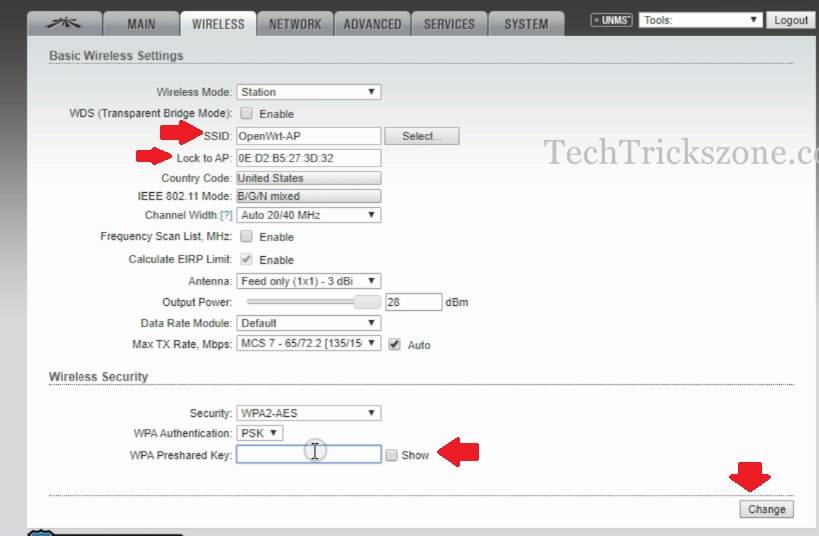Toggle the Calculate EIRP Limit checkbox
819x536 pixels.
pyautogui.click(x=247, y=260)
